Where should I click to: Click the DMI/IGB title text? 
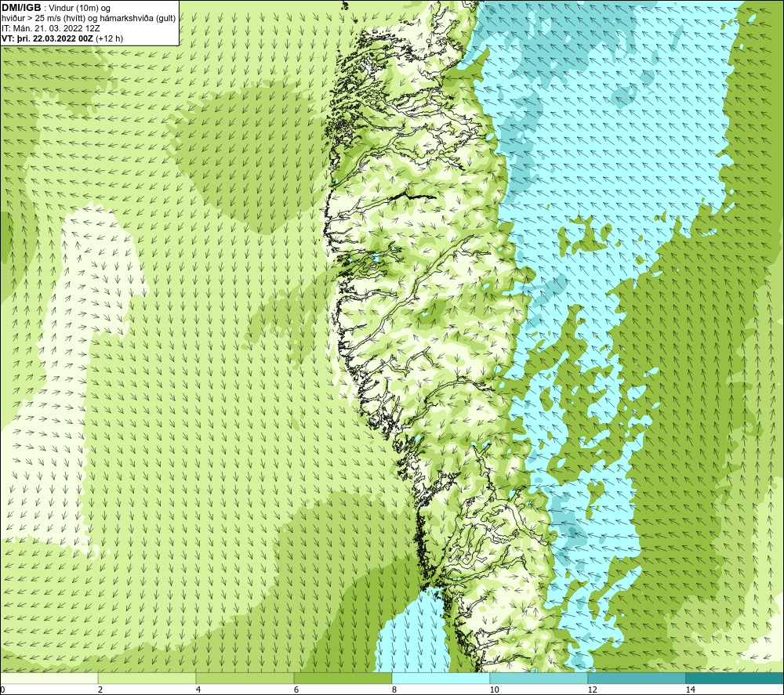point(21,8)
